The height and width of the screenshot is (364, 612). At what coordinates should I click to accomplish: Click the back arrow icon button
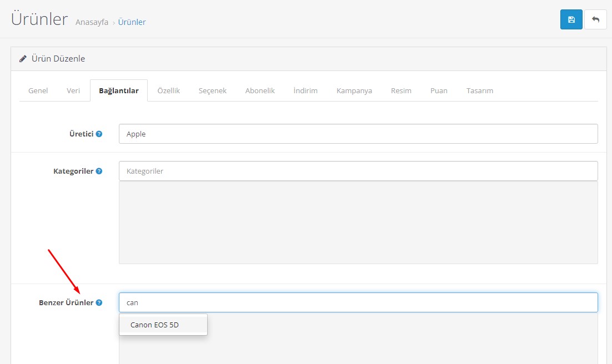[595, 19]
